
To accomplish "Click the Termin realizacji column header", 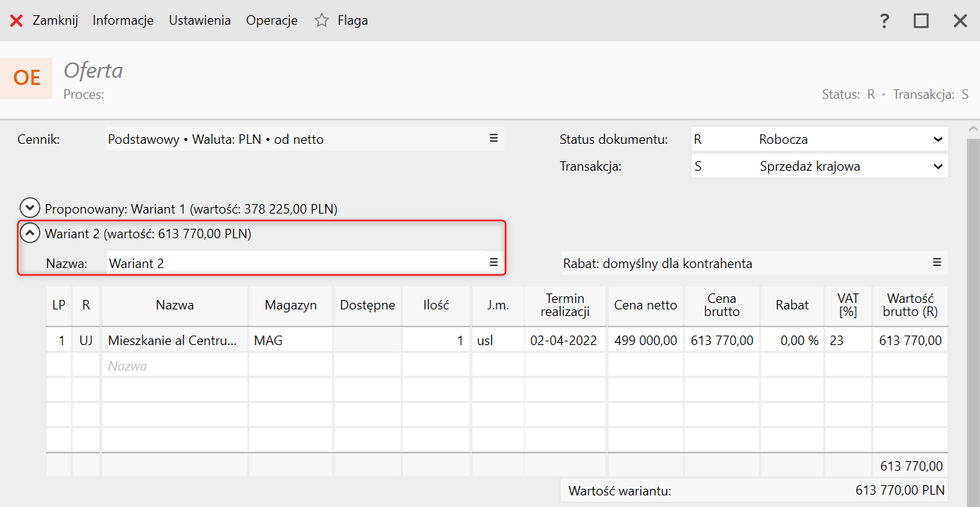I will click(x=565, y=305).
